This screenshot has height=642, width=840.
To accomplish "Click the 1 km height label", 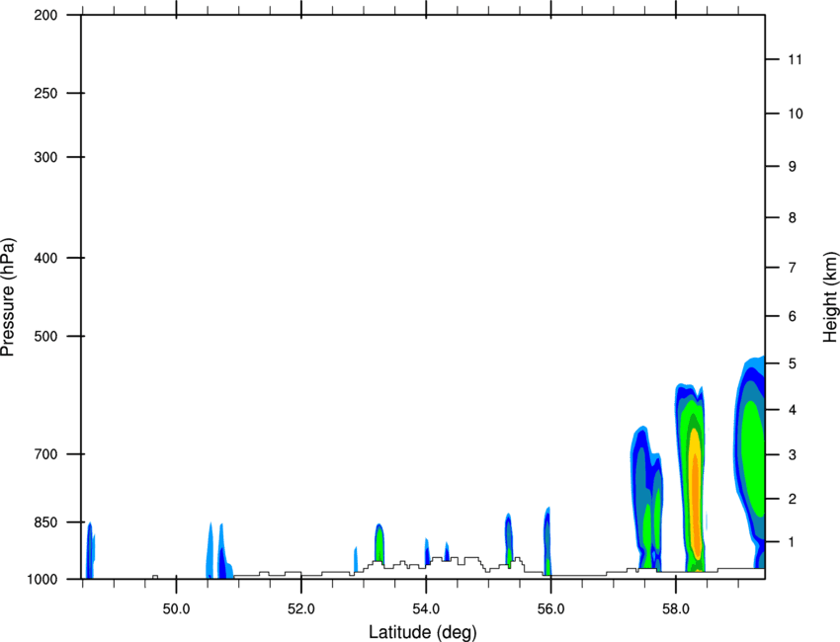I will [x=793, y=542].
